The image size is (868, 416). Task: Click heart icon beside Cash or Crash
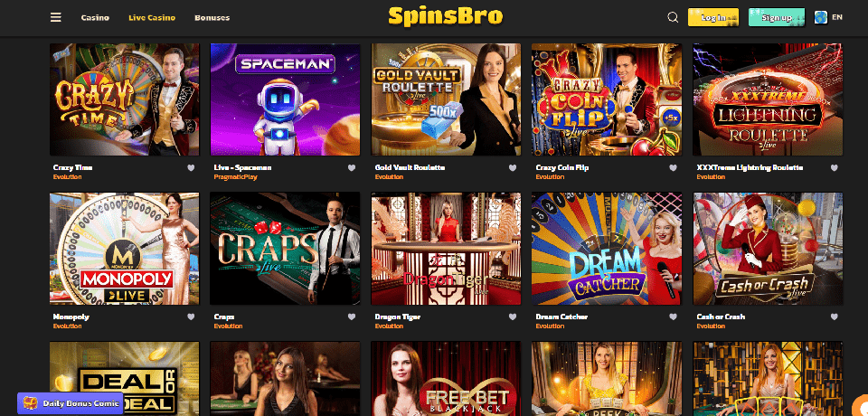coord(835,317)
